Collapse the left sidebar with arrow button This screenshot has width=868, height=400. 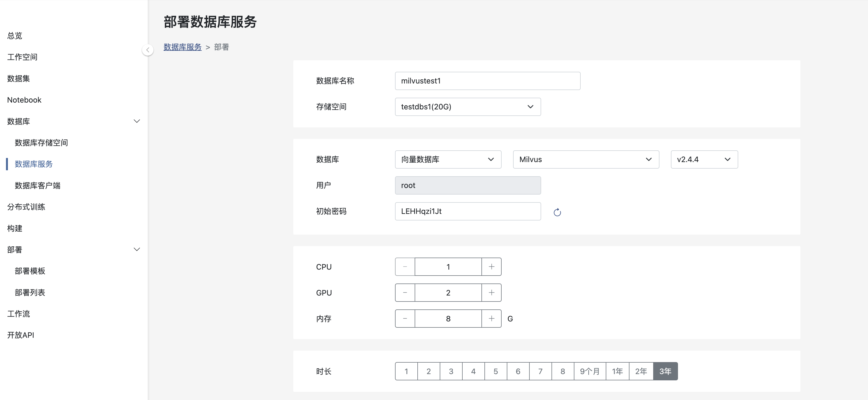(147, 50)
